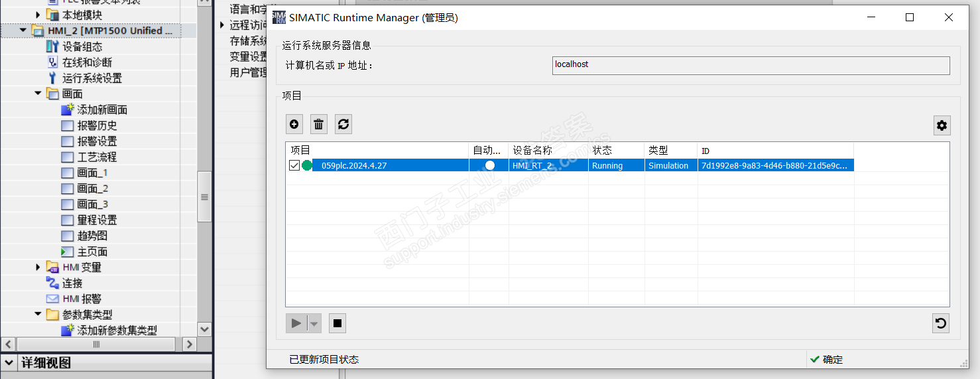Screen dimensions: 980x379
Task: Toggle checkbox for project 059plc.2024.4.27
Action: pyautogui.click(x=294, y=165)
